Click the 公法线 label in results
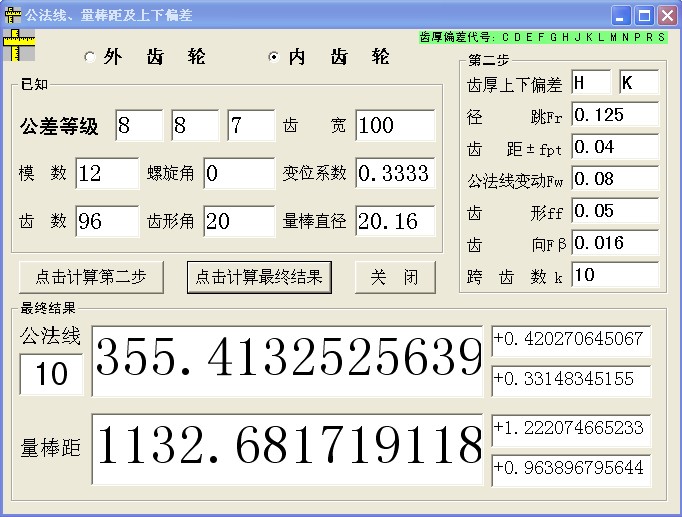The image size is (682, 517). 50,336
